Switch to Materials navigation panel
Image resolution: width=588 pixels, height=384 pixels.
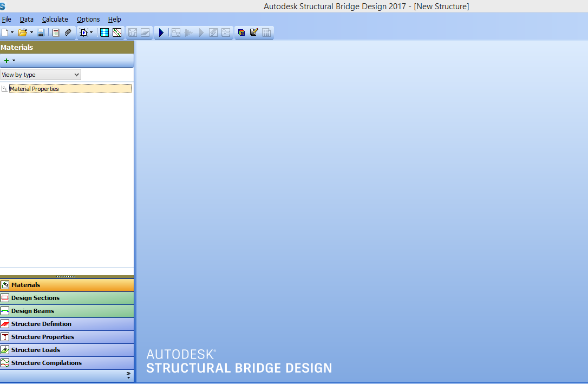[x=67, y=285]
